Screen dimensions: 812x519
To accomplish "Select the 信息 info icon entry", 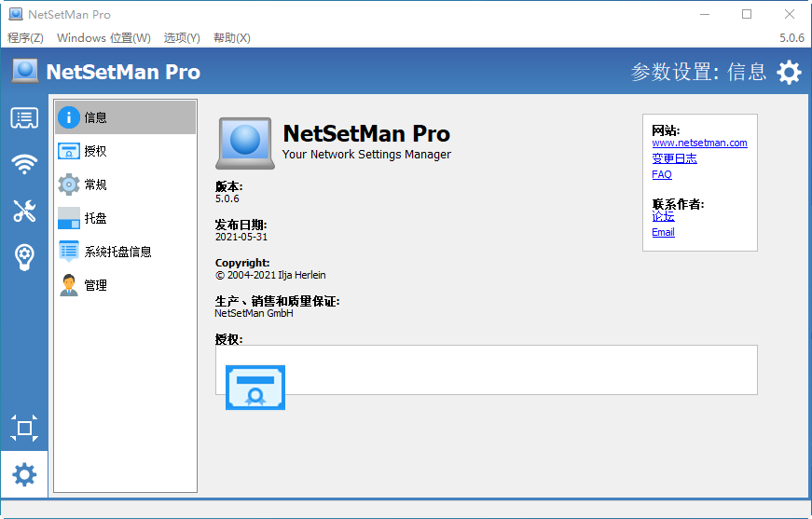I will (x=68, y=117).
